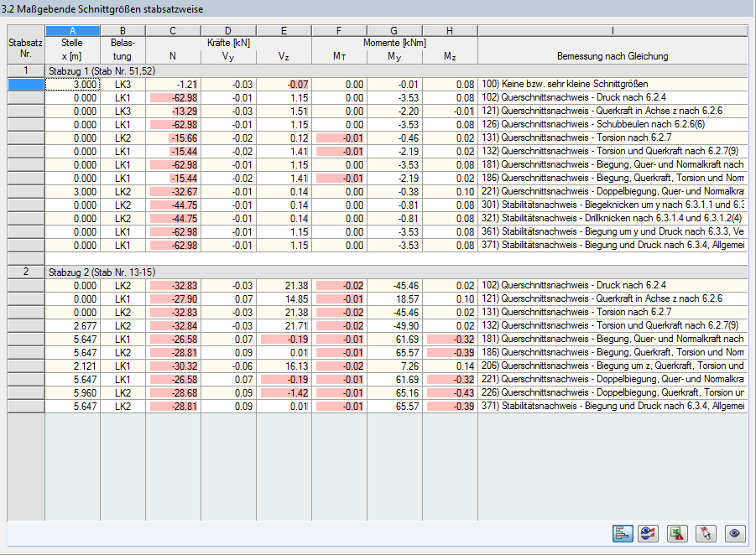
Task: Select column header A labeled Stelle x
Action: click(72, 29)
